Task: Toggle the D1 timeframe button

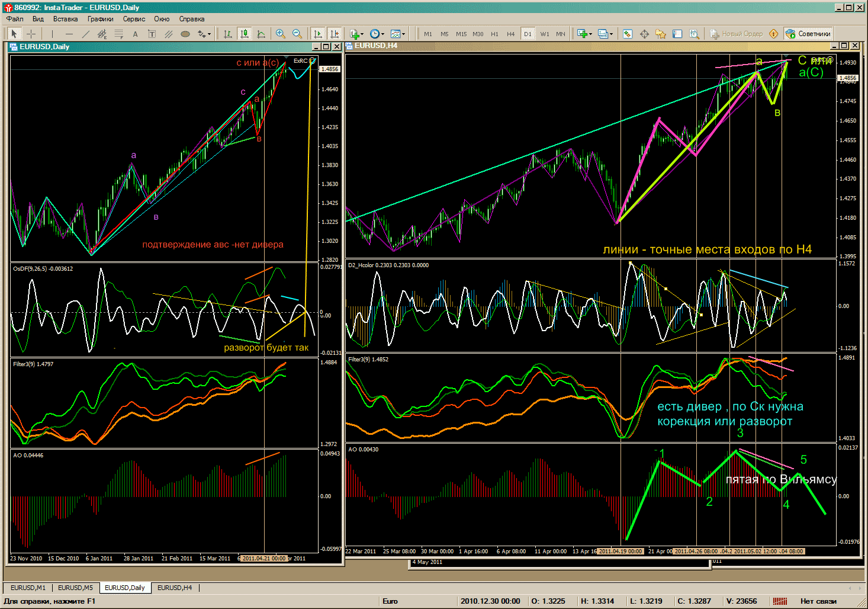Action: [x=528, y=34]
